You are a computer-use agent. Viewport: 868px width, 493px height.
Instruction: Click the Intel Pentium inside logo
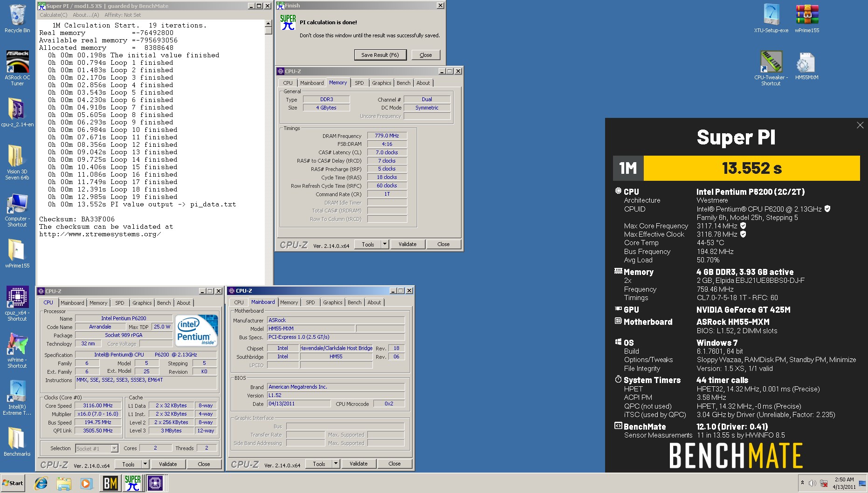click(196, 330)
